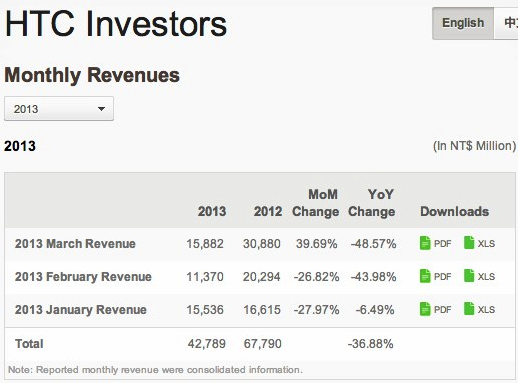Screen dimensions: 518x383
Task: Download January revenue XLS file icon
Action: tap(469, 309)
